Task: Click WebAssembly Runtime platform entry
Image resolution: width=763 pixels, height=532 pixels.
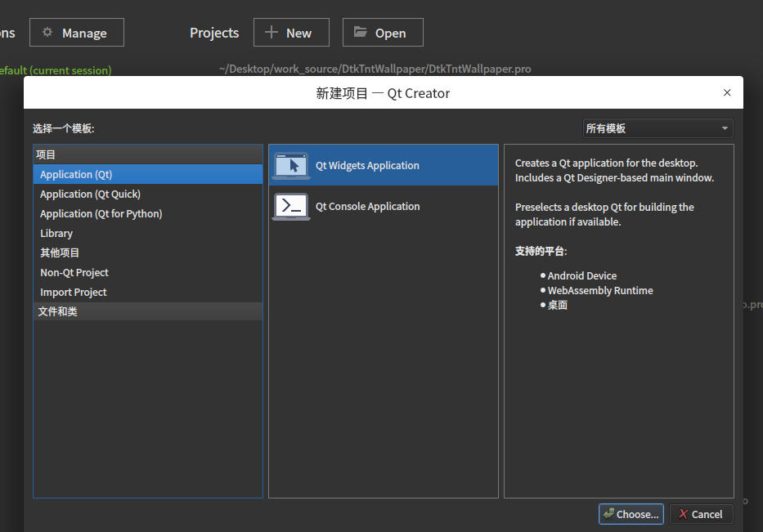Action: [600, 290]
